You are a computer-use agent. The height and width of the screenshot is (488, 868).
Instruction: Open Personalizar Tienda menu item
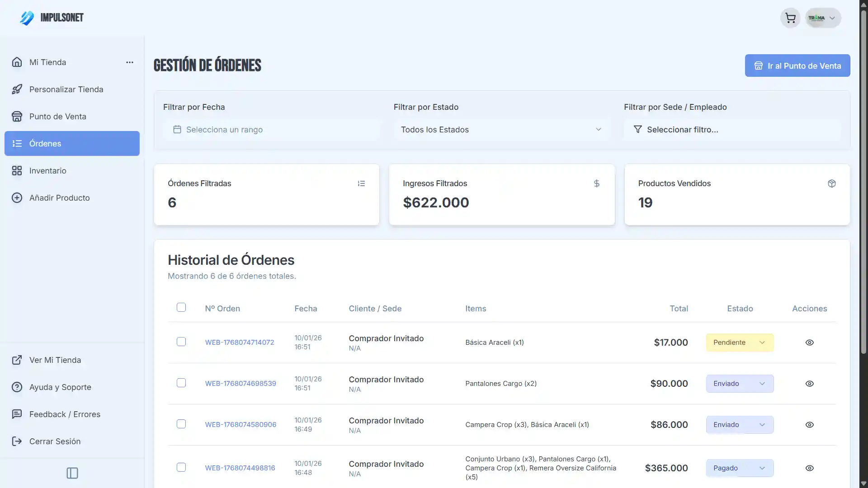click(66, 89)
